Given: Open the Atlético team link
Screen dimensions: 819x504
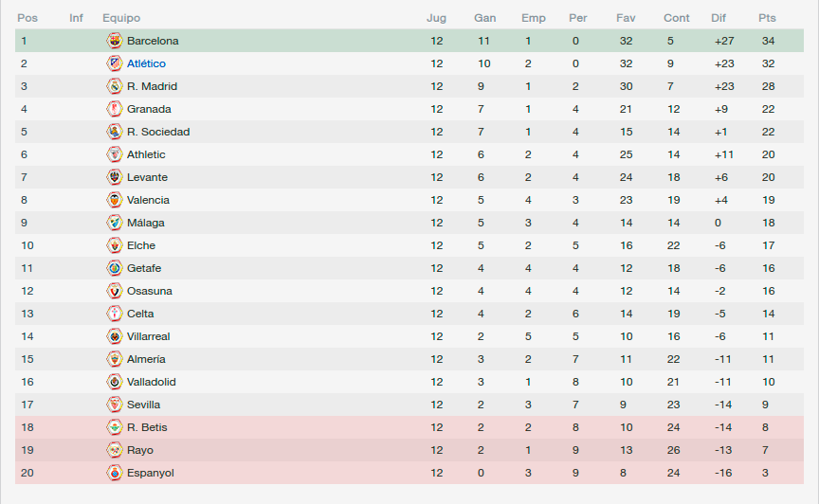Looking at the screenshot, I should 146,63.
